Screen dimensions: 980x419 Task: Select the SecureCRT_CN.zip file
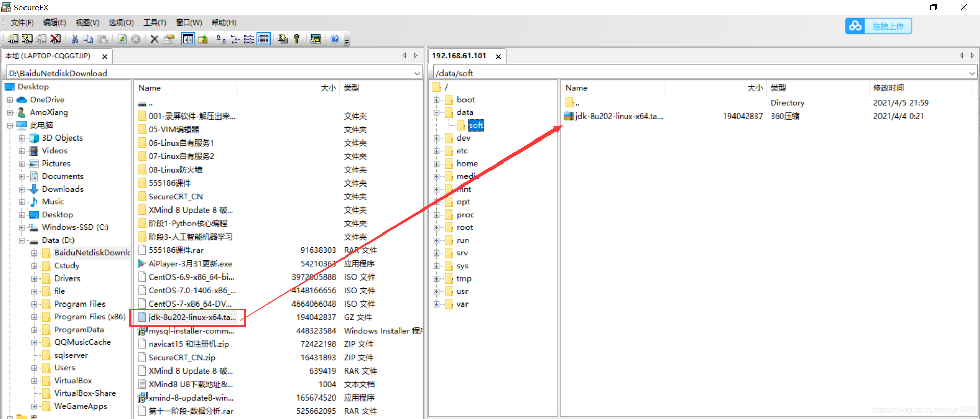point(177,357)
